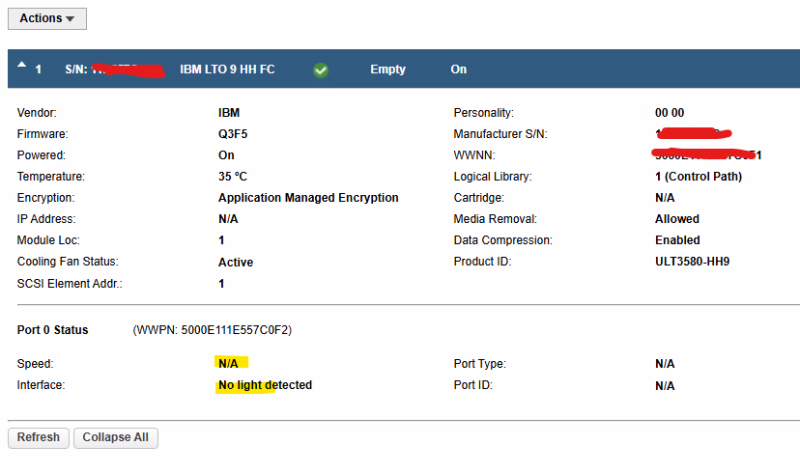Viewport: 800px width, 474px height.
Task: Click the Collapse All button
Action: (x=116, y=438)
